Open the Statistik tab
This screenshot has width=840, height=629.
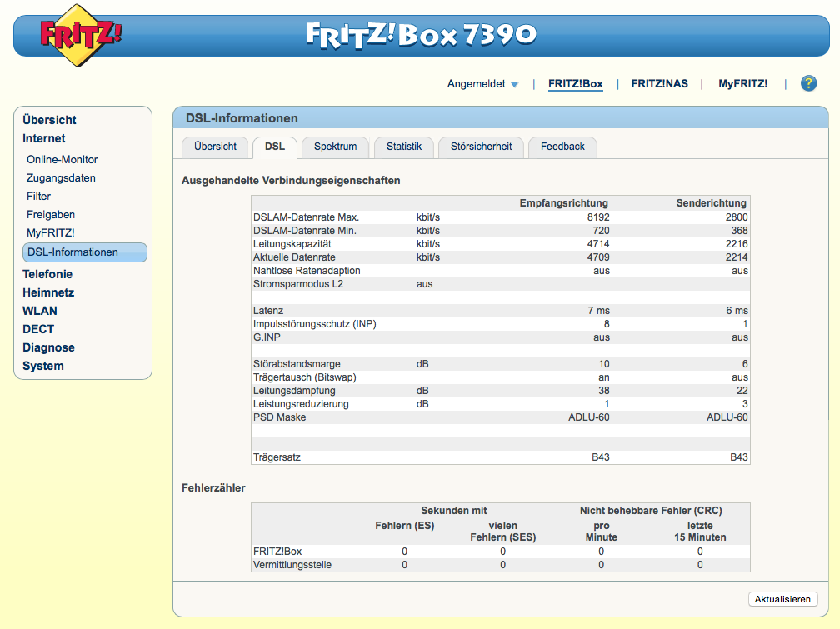point(404,147)
